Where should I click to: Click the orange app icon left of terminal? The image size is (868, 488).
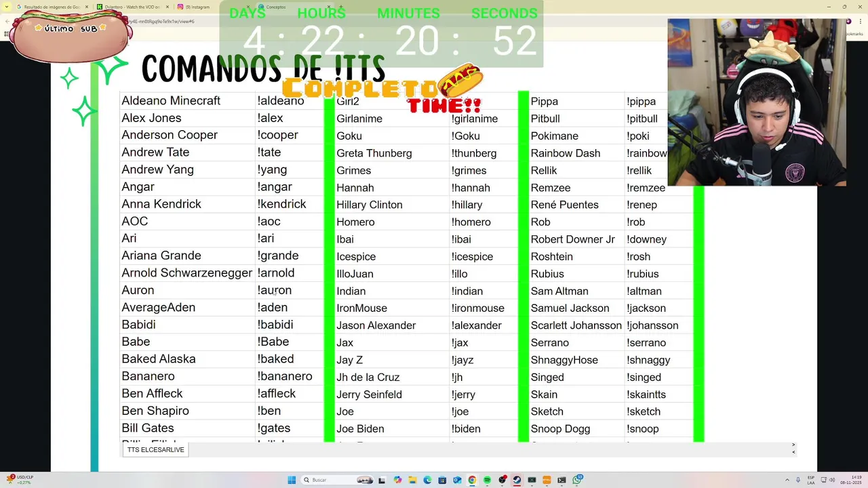click(547, 480)
